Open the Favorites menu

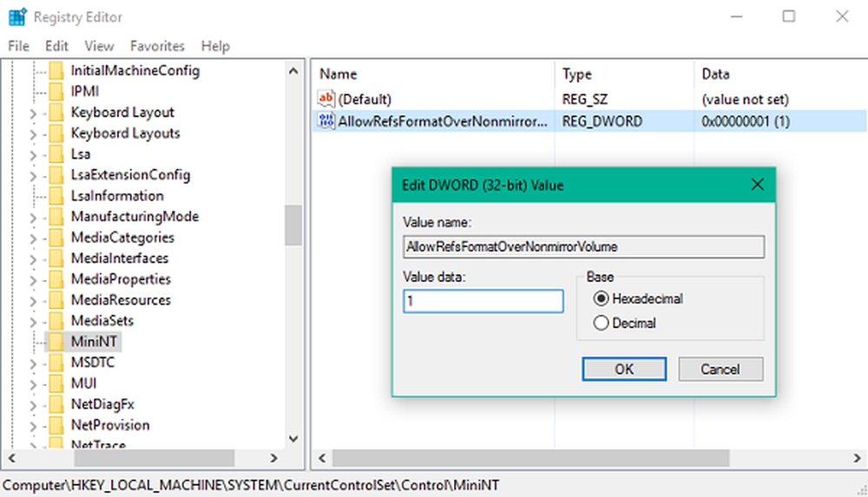click(157, 46)
